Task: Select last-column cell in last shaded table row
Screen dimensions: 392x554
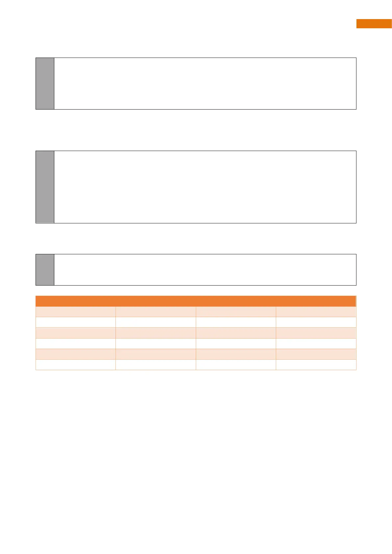Action: (316, 354)
